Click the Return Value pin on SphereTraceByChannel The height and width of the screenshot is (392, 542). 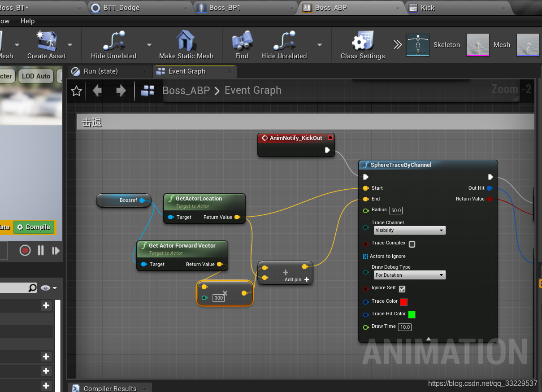(490, 199)
